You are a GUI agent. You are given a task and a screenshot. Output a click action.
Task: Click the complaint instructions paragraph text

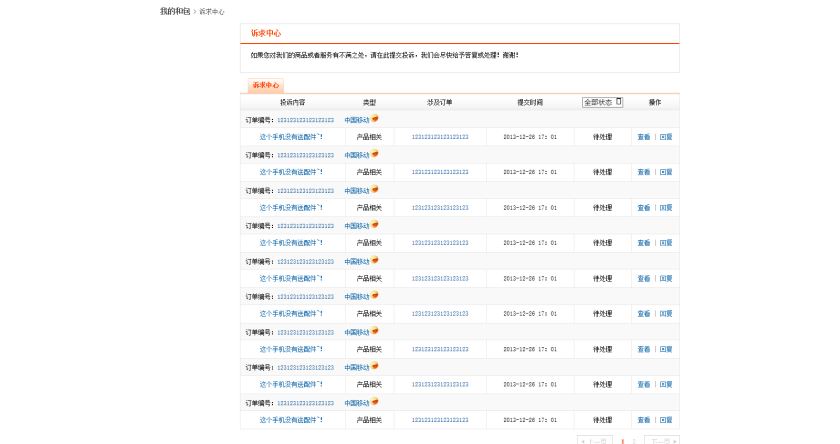point(385,55)
